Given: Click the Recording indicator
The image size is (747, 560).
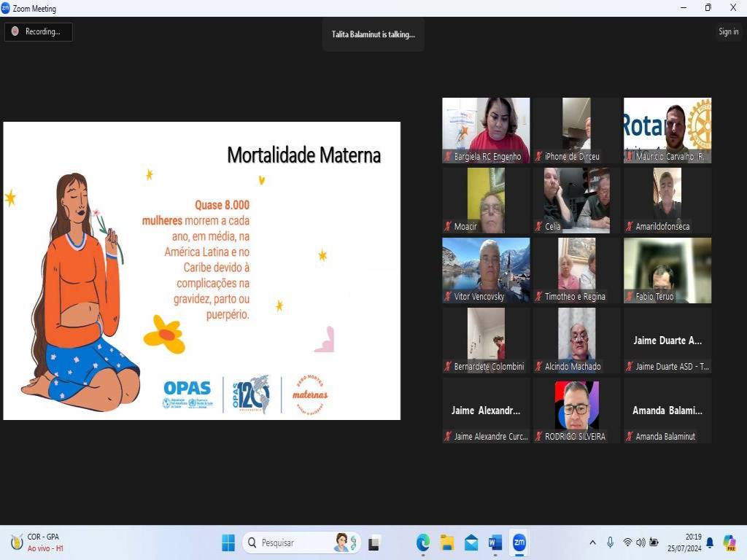Looking at the screenshot, I should (x=38, y=31).
